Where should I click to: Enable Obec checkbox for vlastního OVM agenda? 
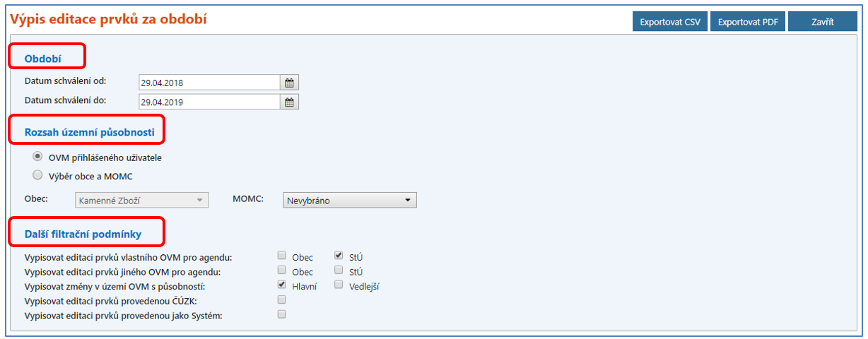pos(282,256)
